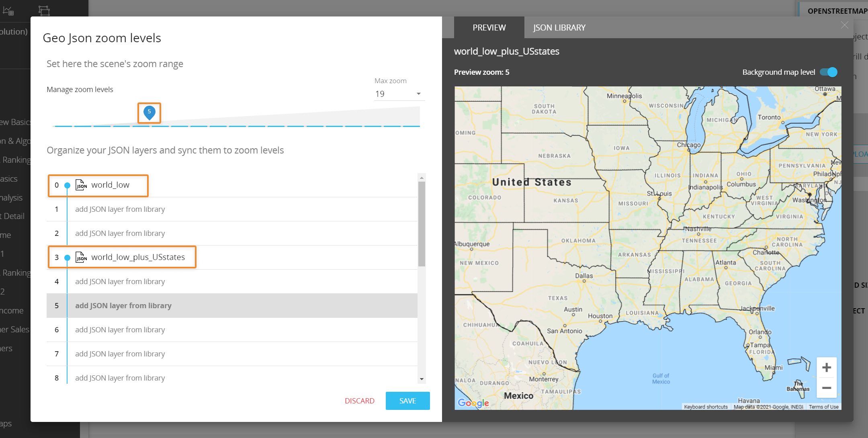Click the 'Detail' item in background sidebar

click(13, 216)
